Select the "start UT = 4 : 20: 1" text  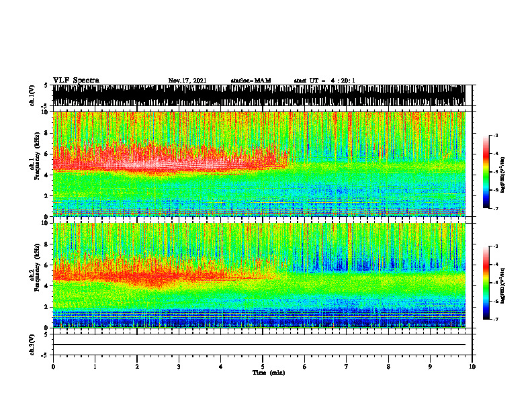(324, 81)
